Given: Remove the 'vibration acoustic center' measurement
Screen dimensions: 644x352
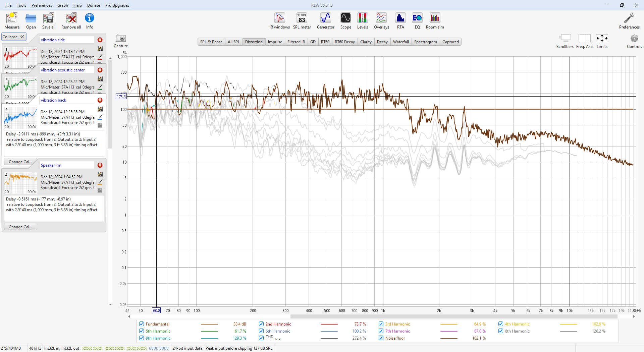Looking at the screenshot, I should coord(100,70).
